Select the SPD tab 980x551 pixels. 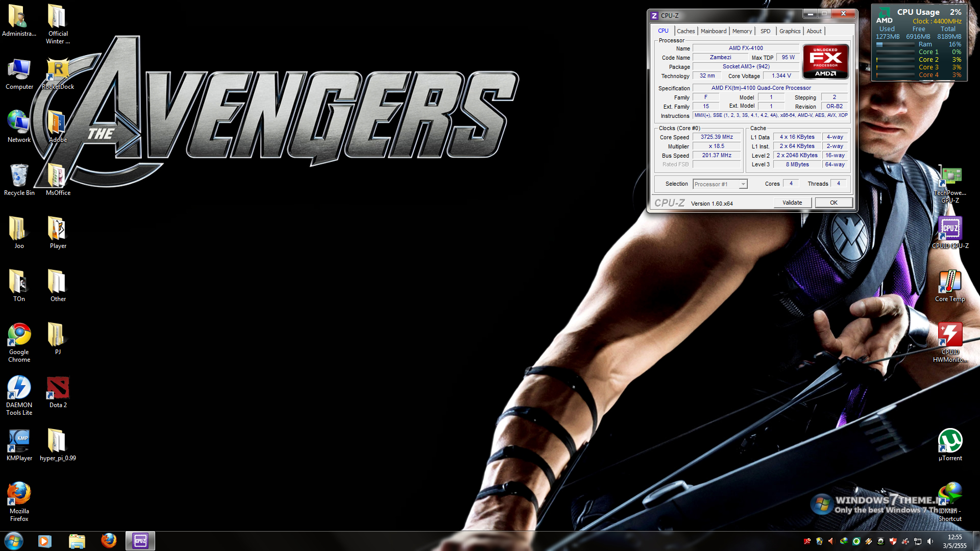[765, 31]
